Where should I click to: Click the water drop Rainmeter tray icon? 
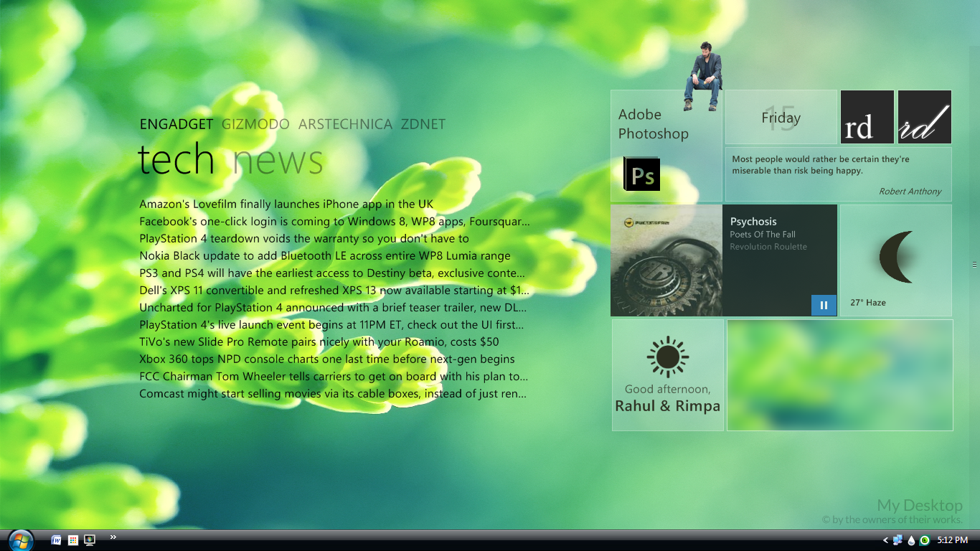click(912, 540)
